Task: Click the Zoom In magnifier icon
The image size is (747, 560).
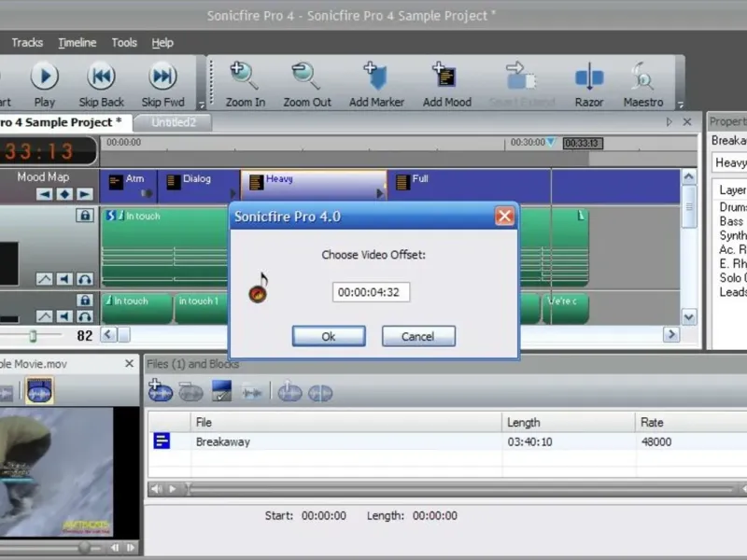Action: pyautogui.click(x=245, y=77)
